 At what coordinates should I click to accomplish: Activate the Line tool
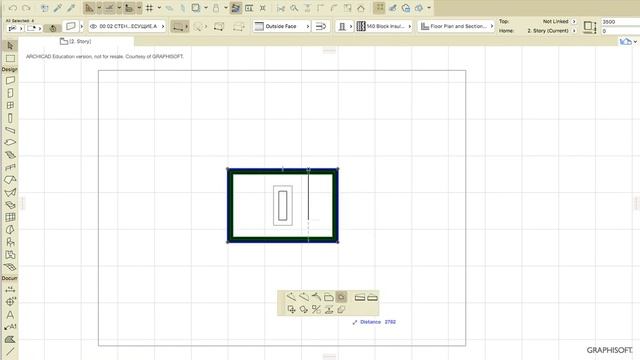[10, 351]
